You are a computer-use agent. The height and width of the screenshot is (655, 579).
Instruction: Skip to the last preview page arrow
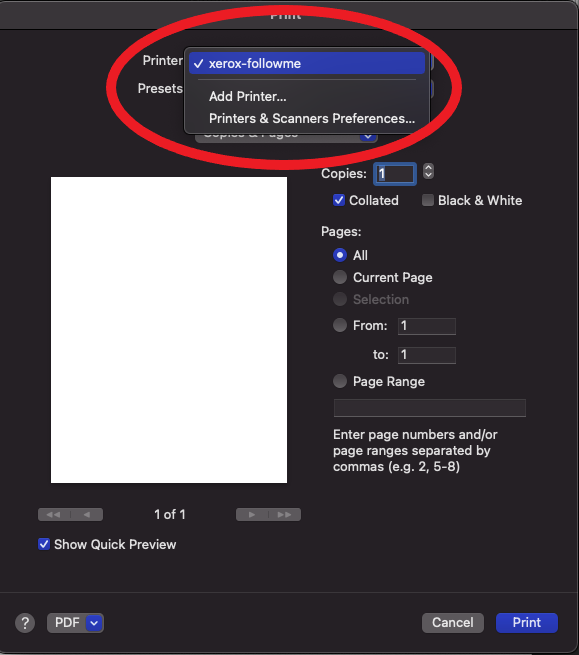[x=284, y=515]
